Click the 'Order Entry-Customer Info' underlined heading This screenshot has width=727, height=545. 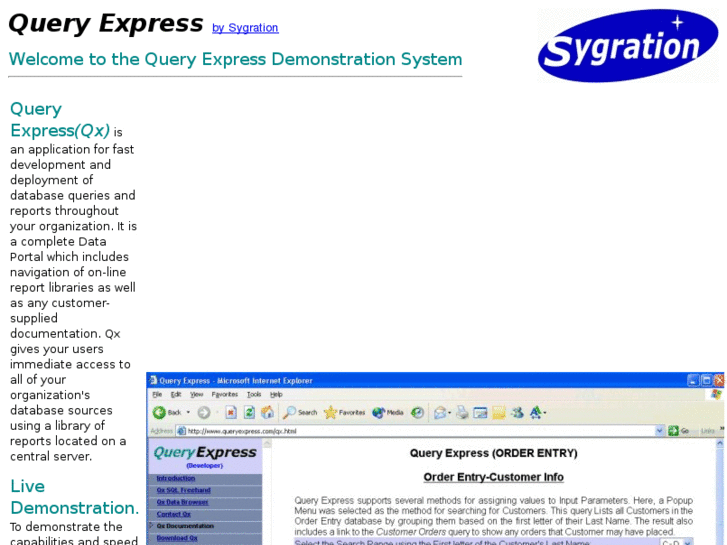493,477
